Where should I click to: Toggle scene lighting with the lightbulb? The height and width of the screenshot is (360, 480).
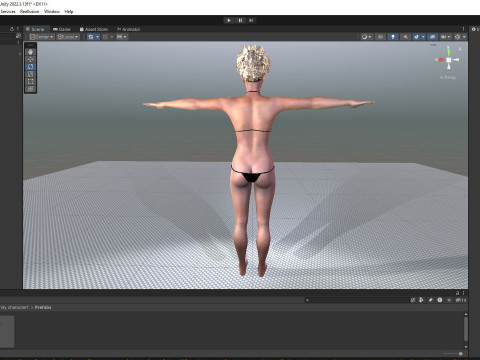coord(393,37)
